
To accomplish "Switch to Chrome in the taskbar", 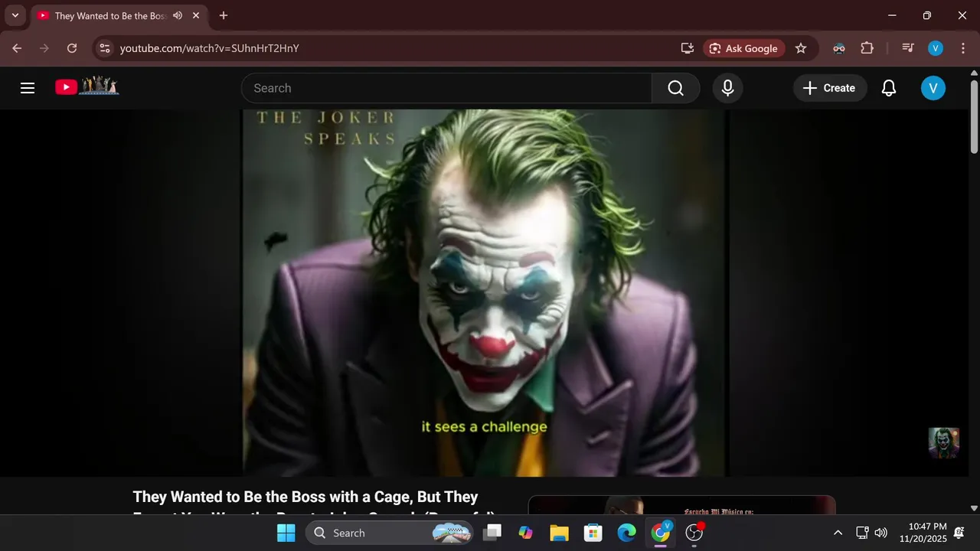I will click(660, 533).
